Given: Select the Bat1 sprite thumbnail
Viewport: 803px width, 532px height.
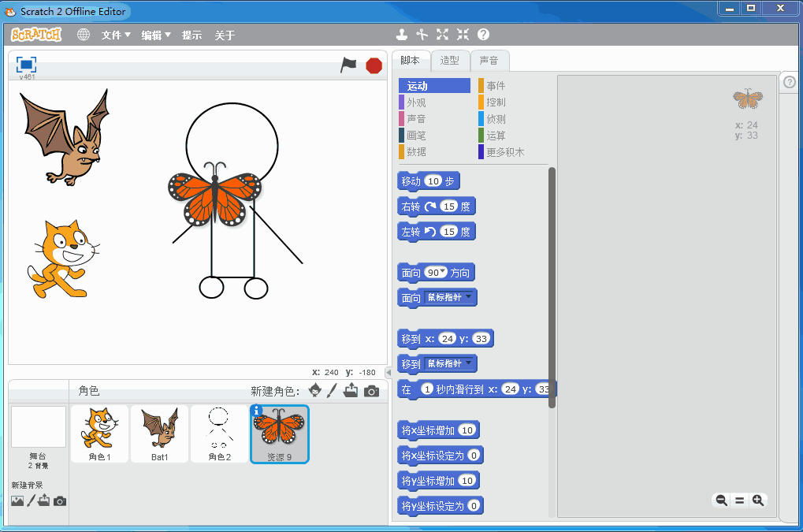Looking at the screenshot, I should coord(160,433).
